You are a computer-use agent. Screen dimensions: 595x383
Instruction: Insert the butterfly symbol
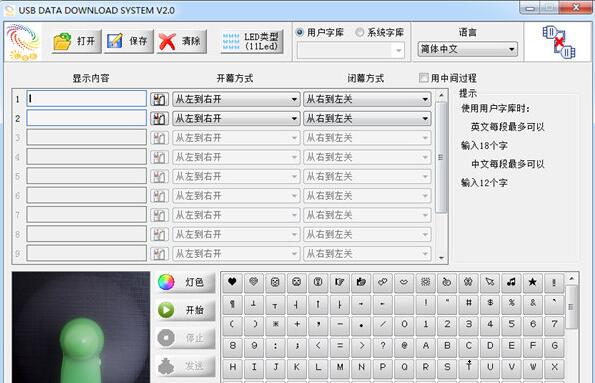point(468,282)
